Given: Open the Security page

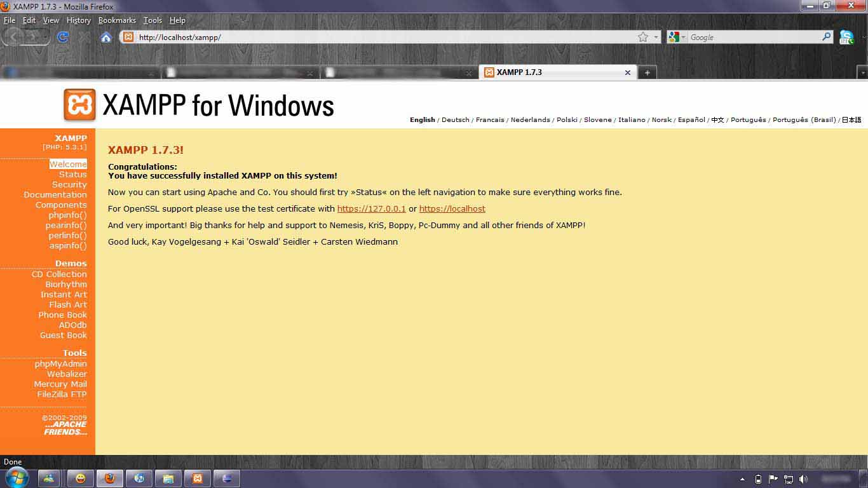Looking at the screenshot, I should coord(69,184).
